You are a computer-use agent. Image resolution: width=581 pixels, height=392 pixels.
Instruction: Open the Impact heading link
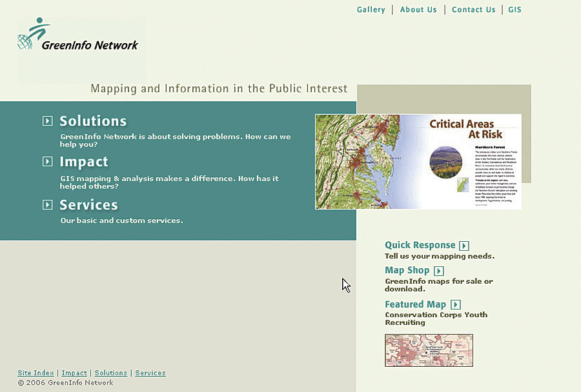click(84, 162)
